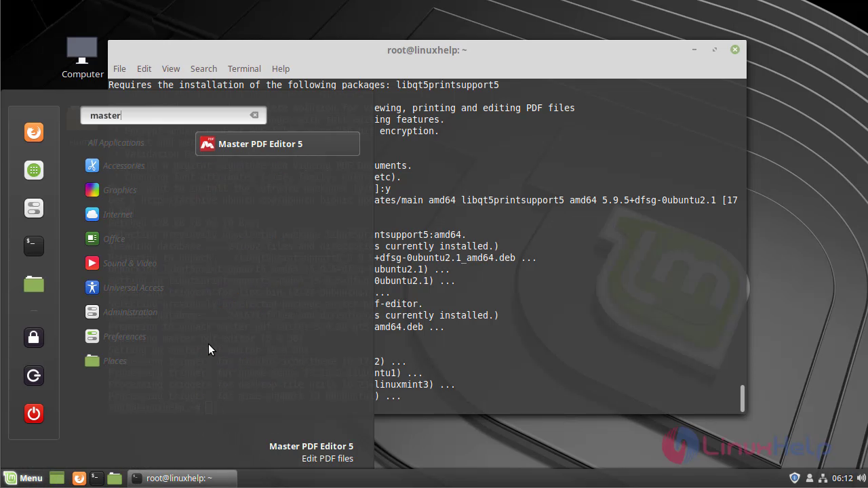Open the terminal View menu
This screenshot has width=868, height=488.
tap(171, 68)
